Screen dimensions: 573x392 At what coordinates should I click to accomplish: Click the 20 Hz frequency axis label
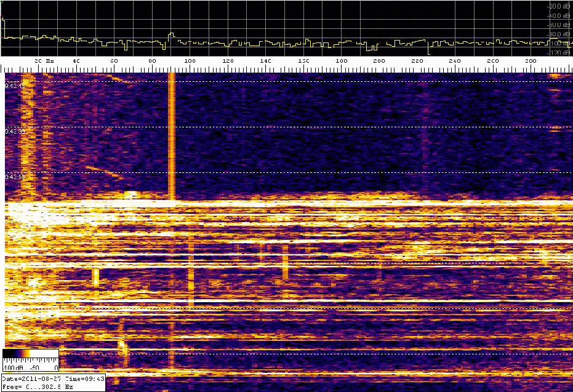43,62
